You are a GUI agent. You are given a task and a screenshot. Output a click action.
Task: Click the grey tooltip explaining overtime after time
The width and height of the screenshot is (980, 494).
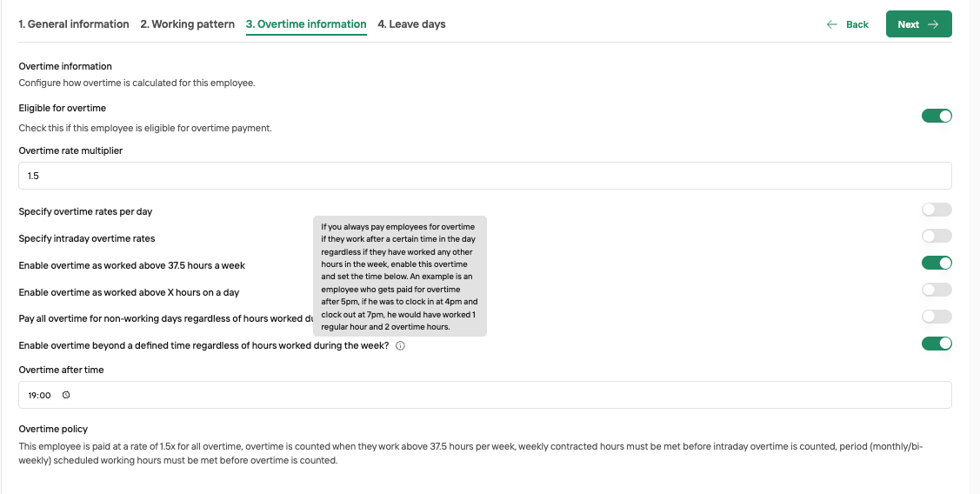[x=400, y=277]
